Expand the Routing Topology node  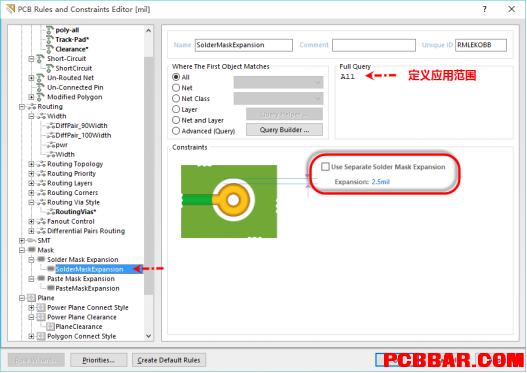pos(31,164)
